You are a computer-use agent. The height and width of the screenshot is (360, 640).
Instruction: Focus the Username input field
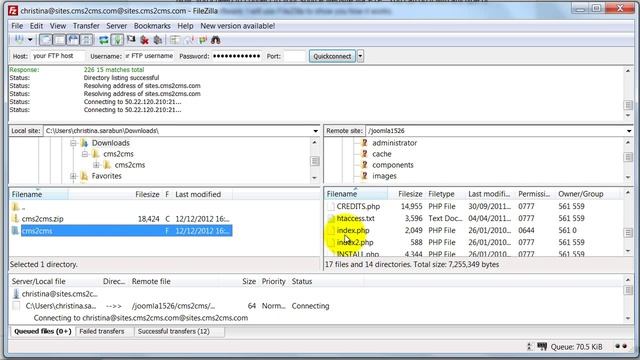[x=149, y=56]
